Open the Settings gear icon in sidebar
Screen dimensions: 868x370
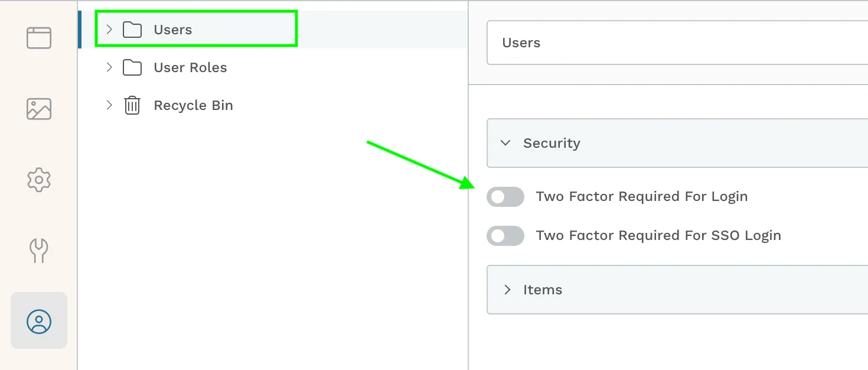(39, 180)
